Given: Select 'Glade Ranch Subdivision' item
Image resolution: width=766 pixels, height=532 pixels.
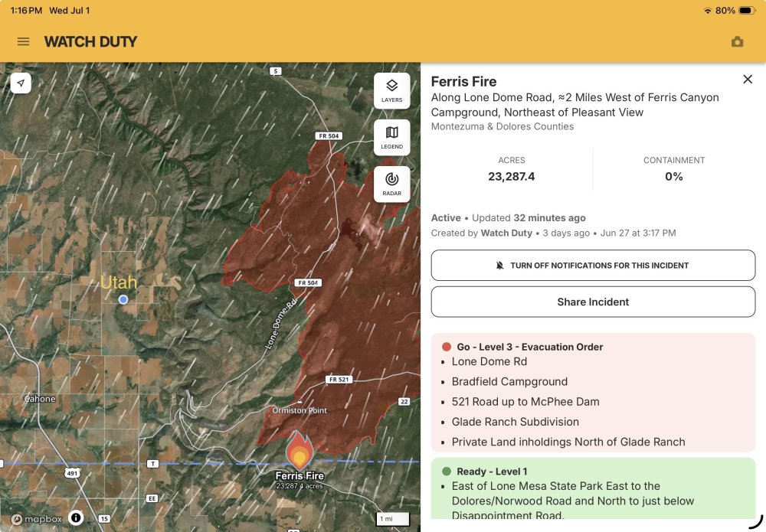Looking at the screenshot, I should pyautogui.click(x=515, y=422).
